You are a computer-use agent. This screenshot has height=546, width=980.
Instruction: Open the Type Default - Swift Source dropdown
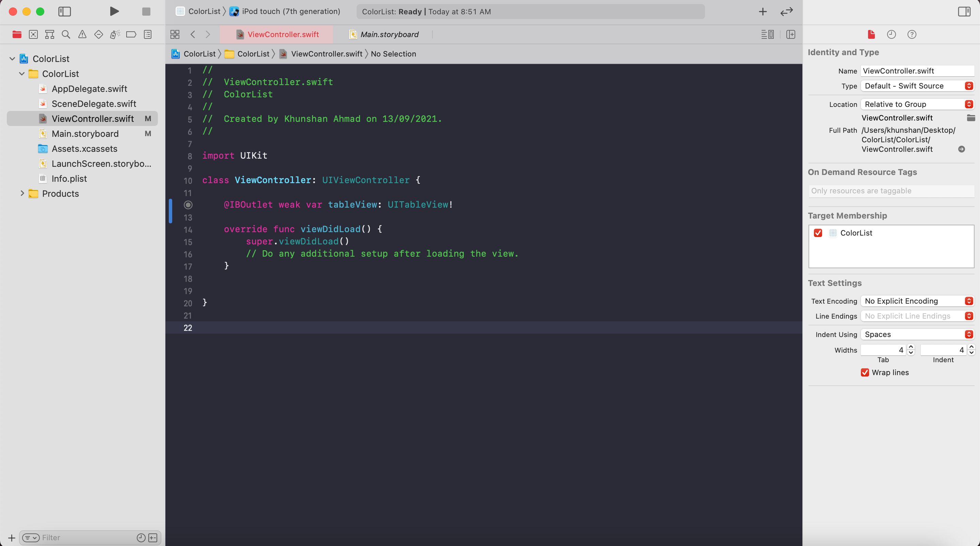(917, 86)
